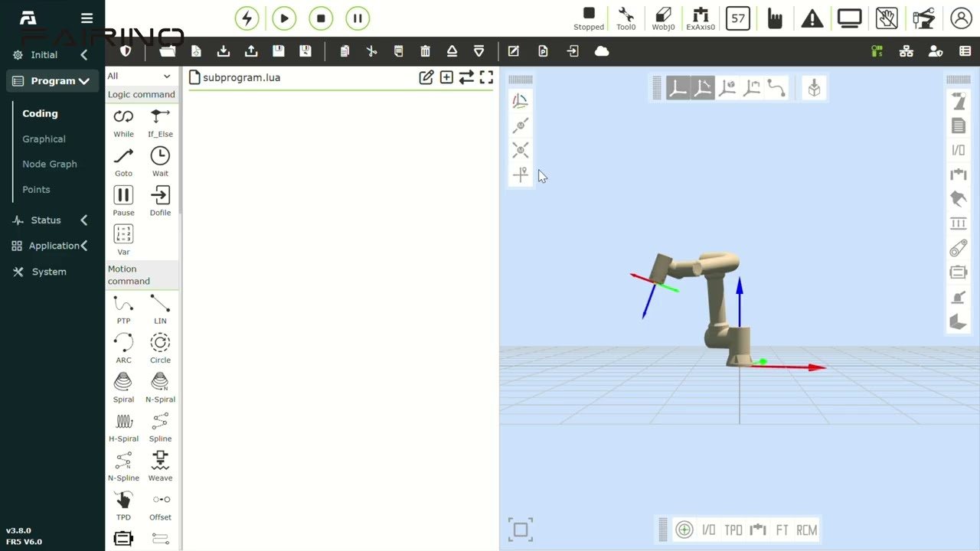Toggle robot enable lightning button
The height and width of the screenshot is (551, 980).
tap(247, 18)
